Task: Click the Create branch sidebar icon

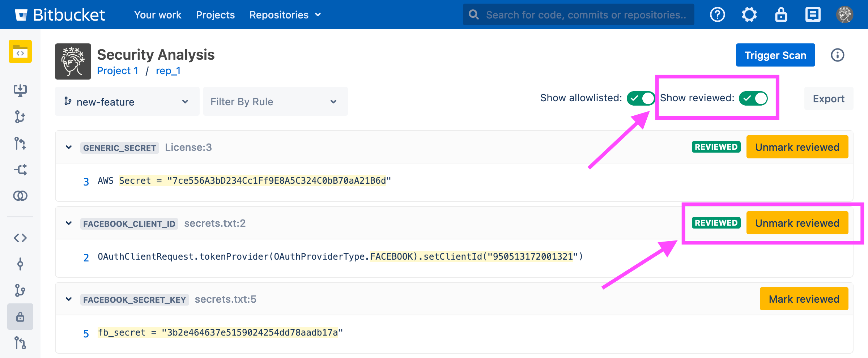Action: pos(20,117)
